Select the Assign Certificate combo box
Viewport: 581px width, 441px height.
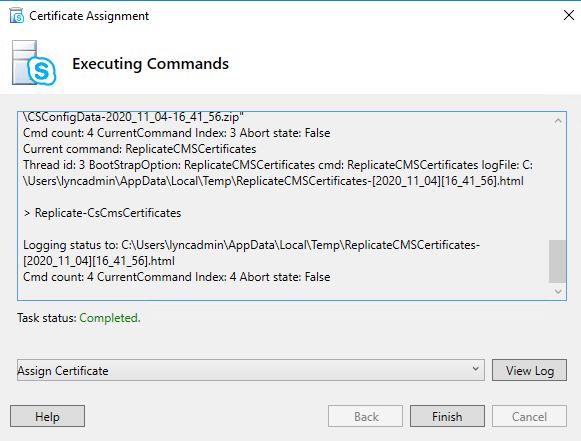coord(250,370)
